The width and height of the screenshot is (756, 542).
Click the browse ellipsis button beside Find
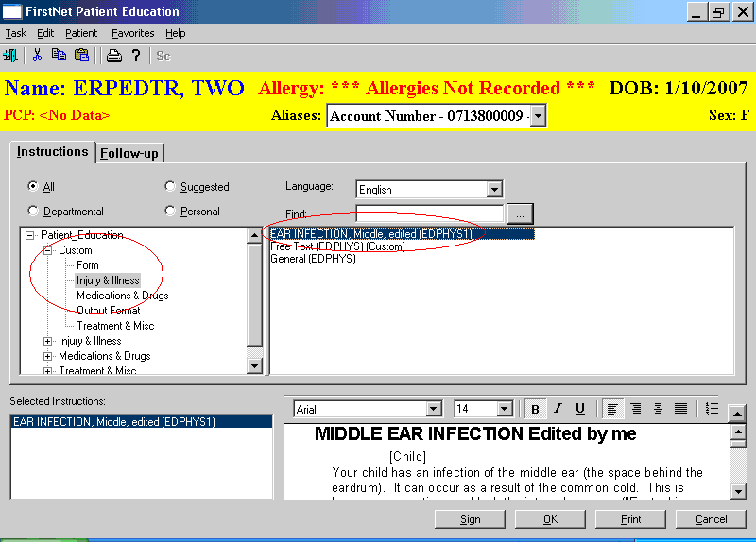520,214
